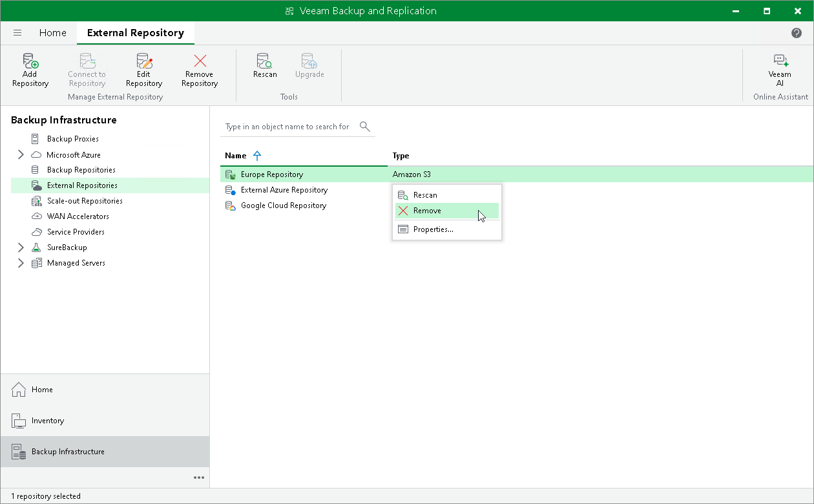This screenshot has width=814, height=504.
Task: Click the Microsoft Azure cloud icon
Action: click(36, 155)
